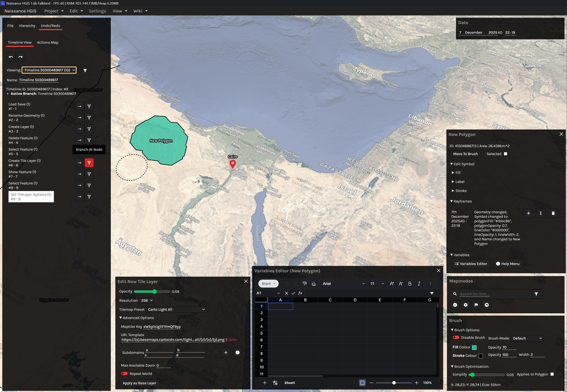Add a new sheet with the plus icon
The image size is (567, 392).
265,383
